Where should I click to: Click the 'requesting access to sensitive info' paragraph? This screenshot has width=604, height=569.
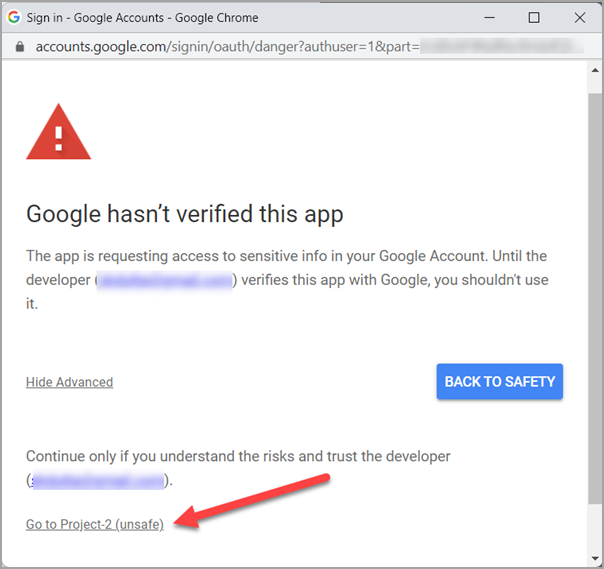[x=287, y=280]
